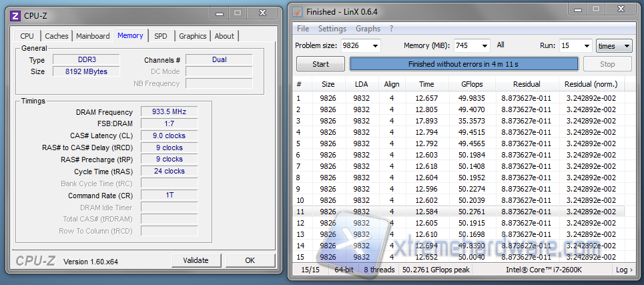This screenshot has width=644, height=285.
Task: Open the About tab
Action: 224,36
